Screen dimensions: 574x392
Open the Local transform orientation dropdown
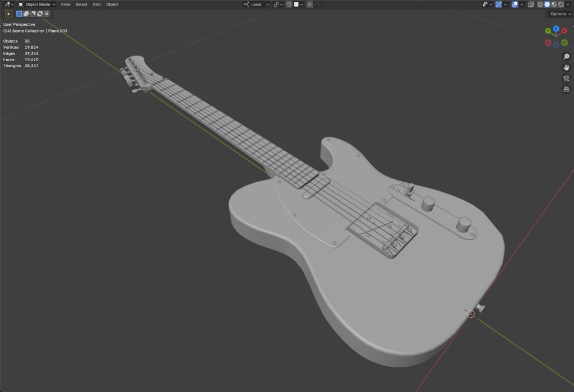[x=256, y=4]
